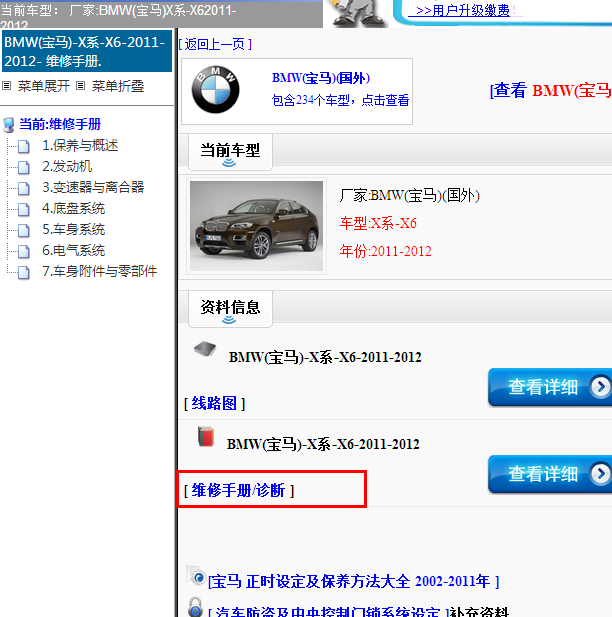
Task: Select 6.电气系统 in the tree
Action: [74, 250]
